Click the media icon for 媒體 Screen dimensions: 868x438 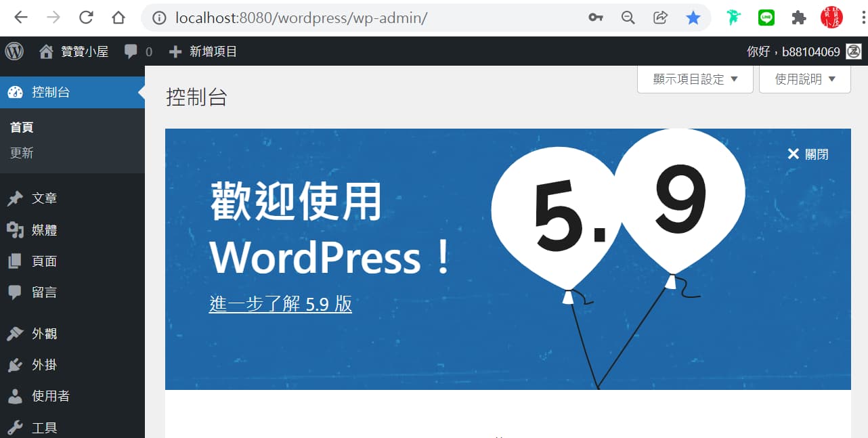[16, 230]
